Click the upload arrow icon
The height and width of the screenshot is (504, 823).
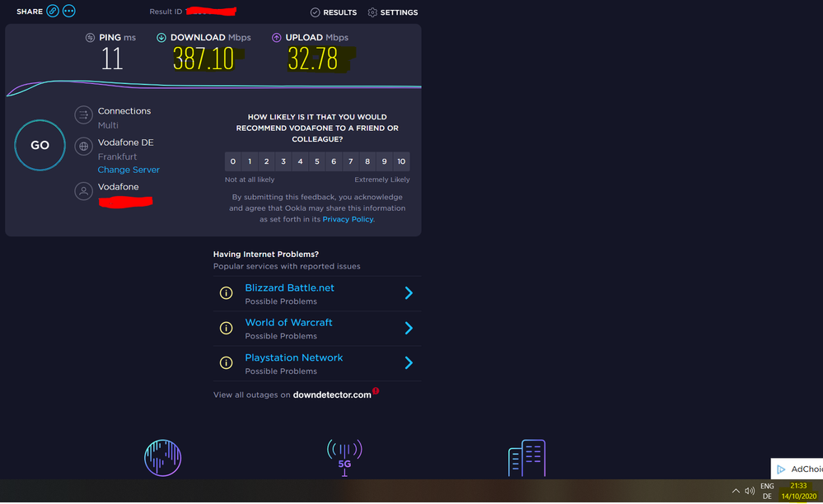pos(276,37)
